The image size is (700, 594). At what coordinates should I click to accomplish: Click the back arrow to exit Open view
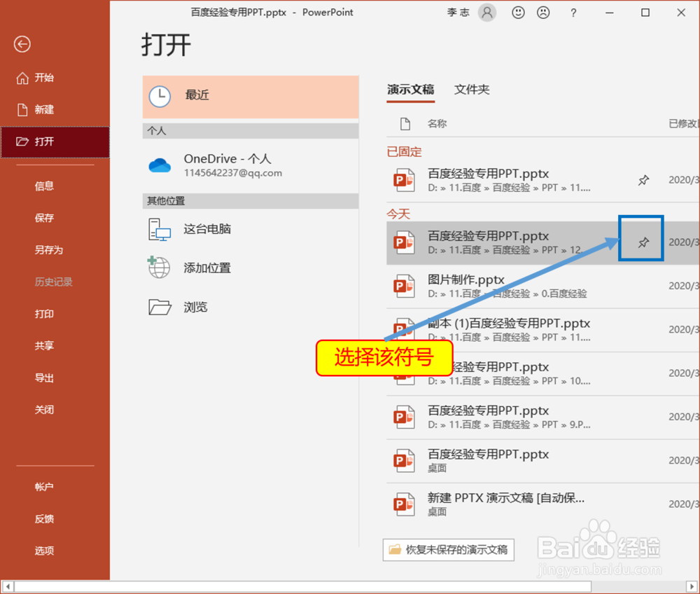pyautogui.click(x=22, y=44)
